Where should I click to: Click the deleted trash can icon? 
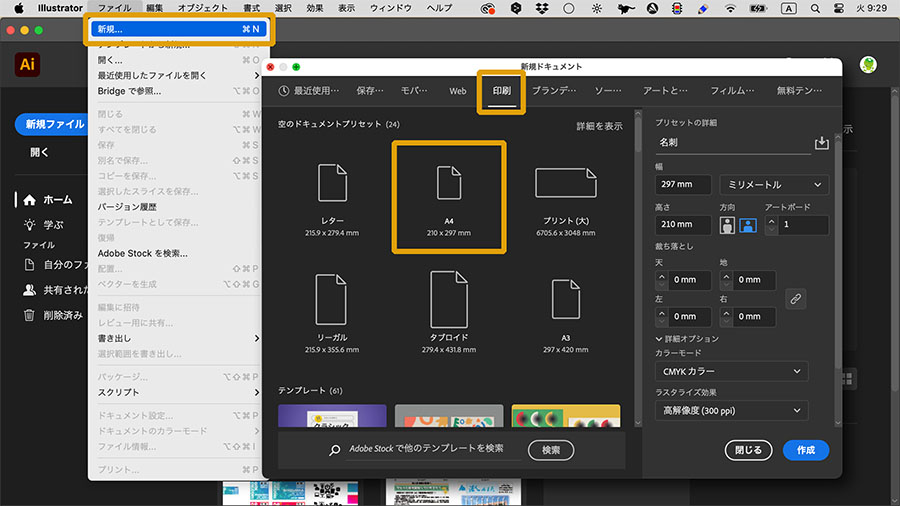(29, 315)
